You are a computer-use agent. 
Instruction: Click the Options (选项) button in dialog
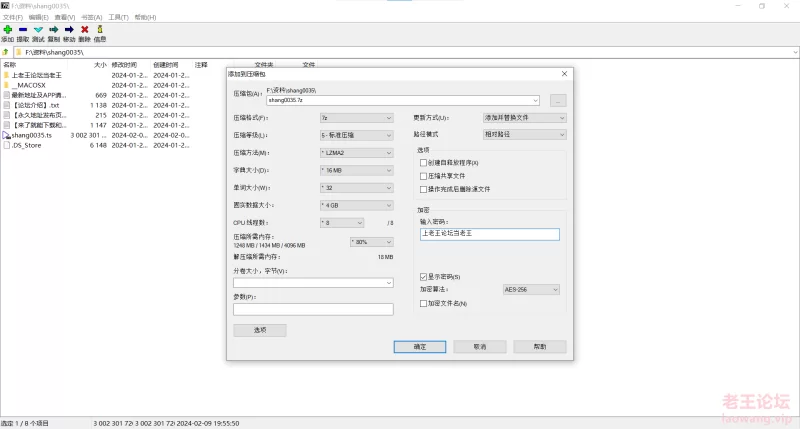pyautogui.click(x=259, y=330)
